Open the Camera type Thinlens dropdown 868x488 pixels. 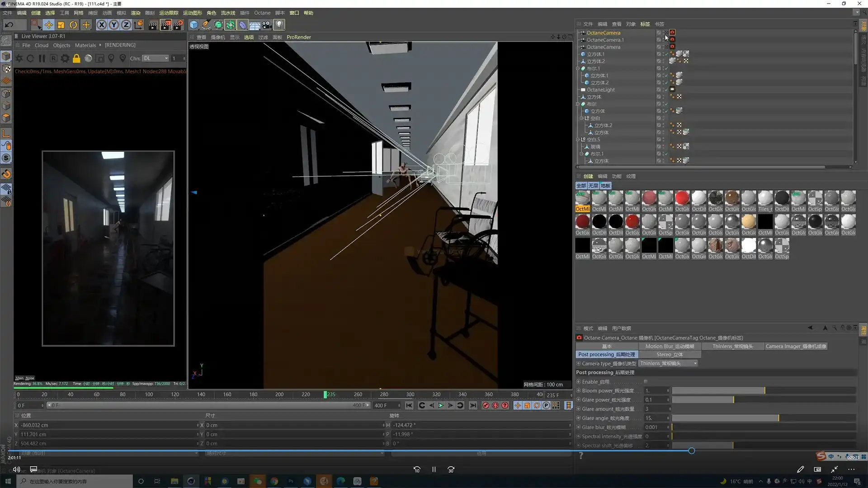pyautogui.click(x=668, y=363)
